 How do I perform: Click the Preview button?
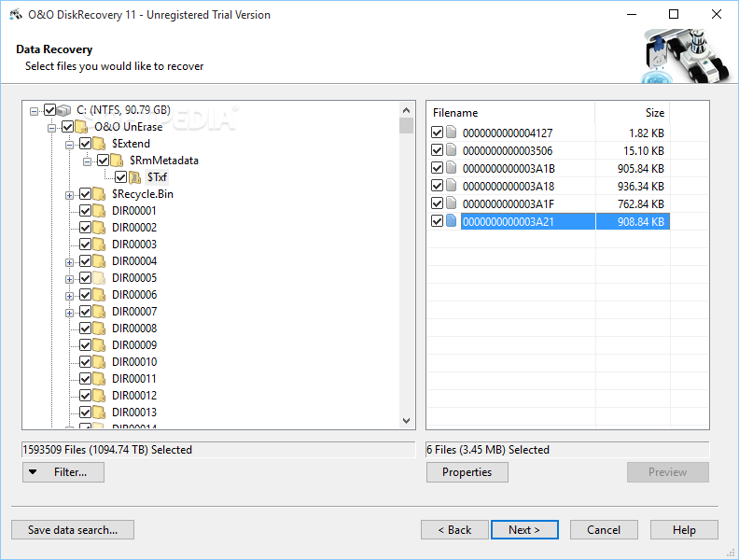click(668, 472)
